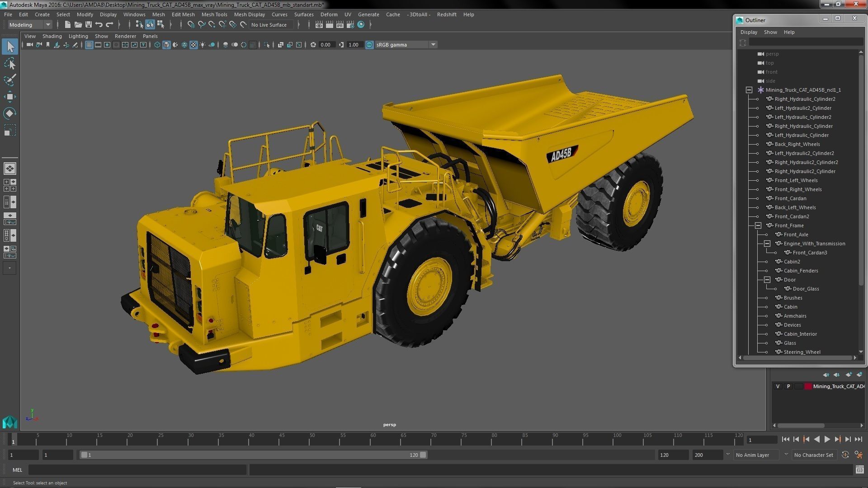Create a new scene file

point(67,25)
